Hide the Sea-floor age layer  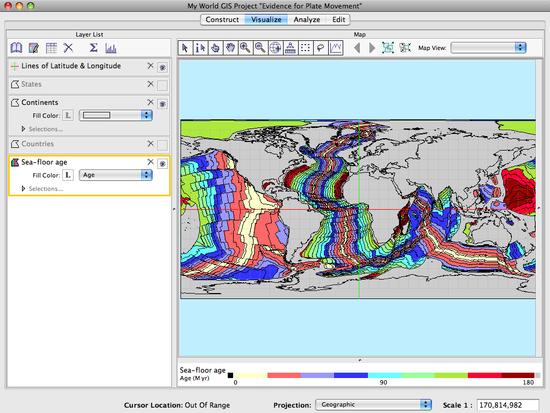pyautogui.click(x=162, y=163)
